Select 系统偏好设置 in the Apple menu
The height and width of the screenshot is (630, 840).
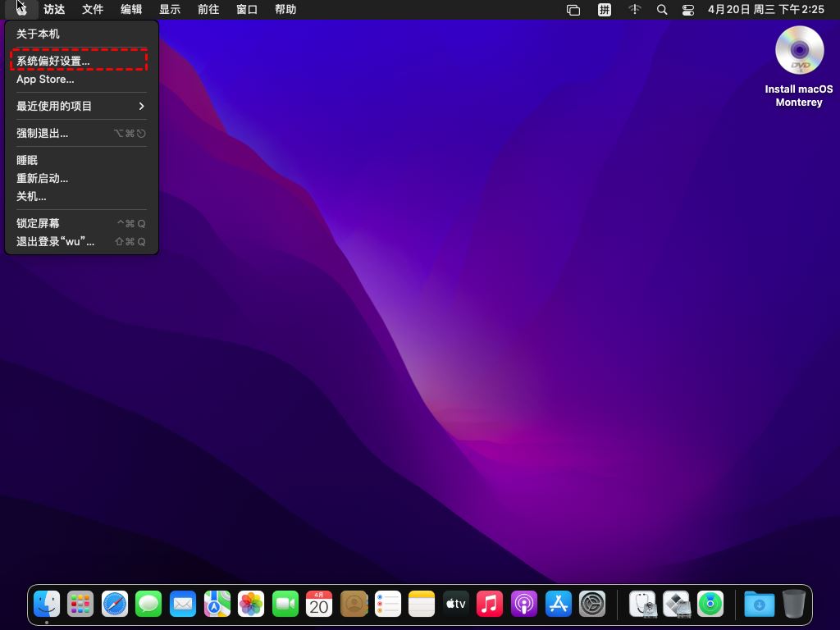(x=52, y=60)
